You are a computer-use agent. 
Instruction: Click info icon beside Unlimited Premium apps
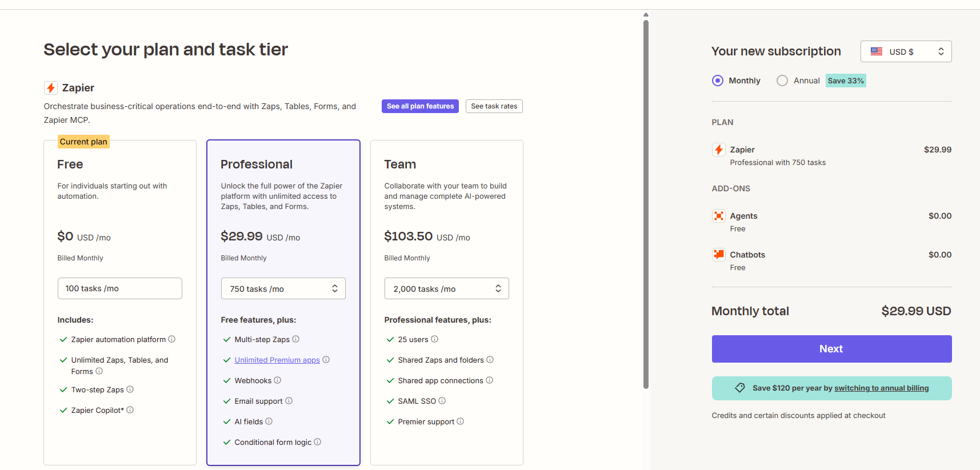[326, 360]
